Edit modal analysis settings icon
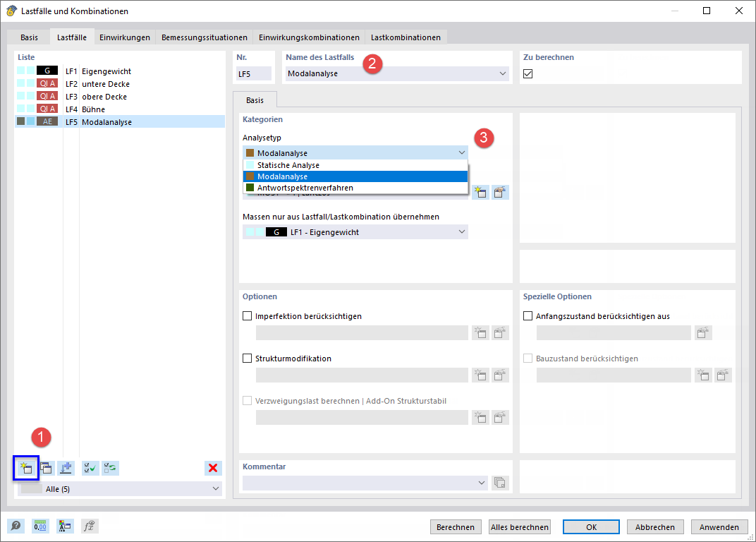The width and height of the screenshot is (756, 542). pos(500,192)
